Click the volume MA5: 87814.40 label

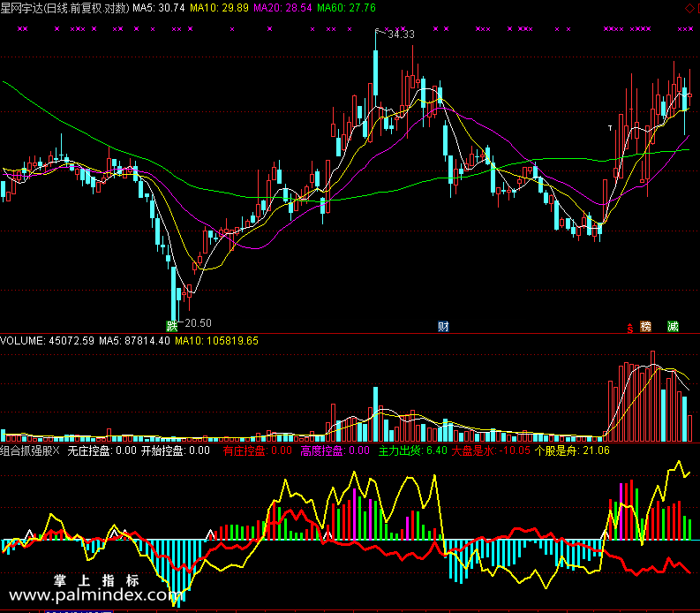[134, 341]
